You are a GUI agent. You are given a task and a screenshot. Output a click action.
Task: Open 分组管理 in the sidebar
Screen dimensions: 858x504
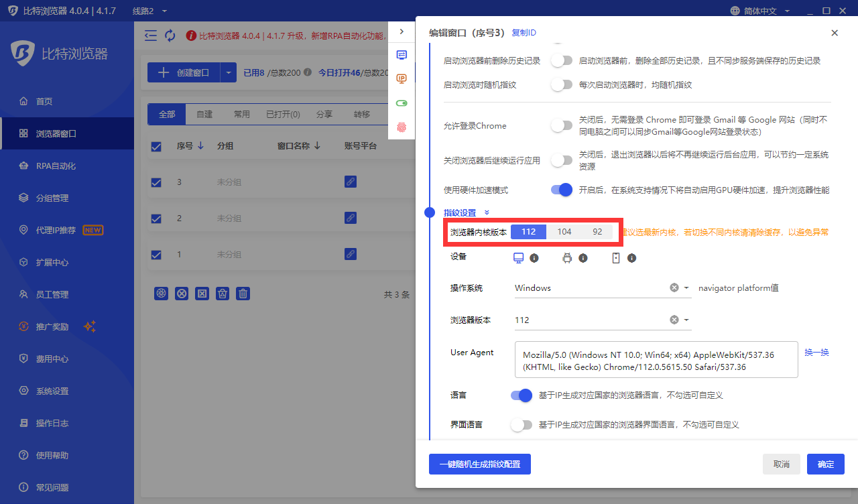pos(67,198)
